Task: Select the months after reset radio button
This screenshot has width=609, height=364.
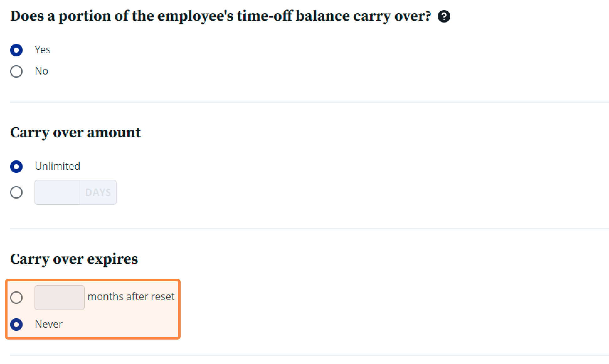Action: tap(16, 297)
